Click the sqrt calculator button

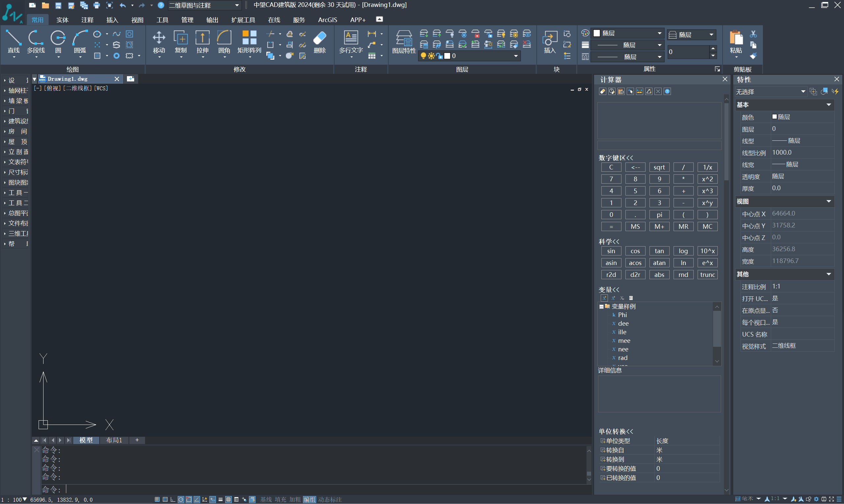659,167
